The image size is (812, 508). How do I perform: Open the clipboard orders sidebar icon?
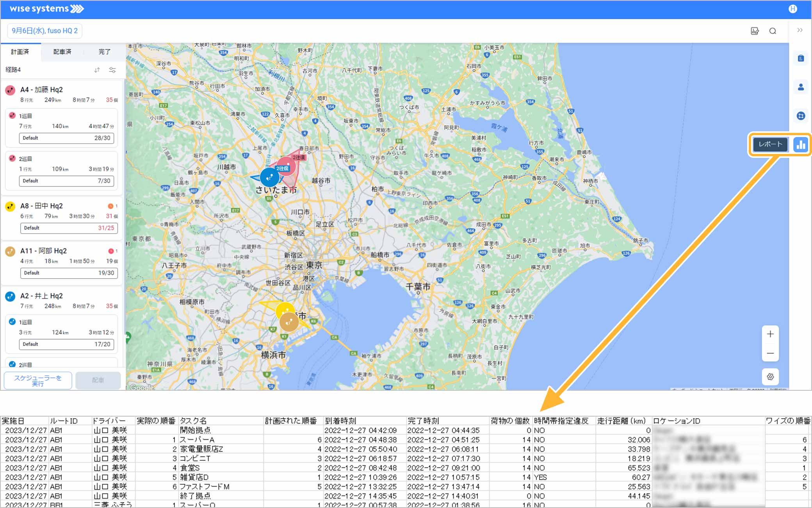[801, 59]
